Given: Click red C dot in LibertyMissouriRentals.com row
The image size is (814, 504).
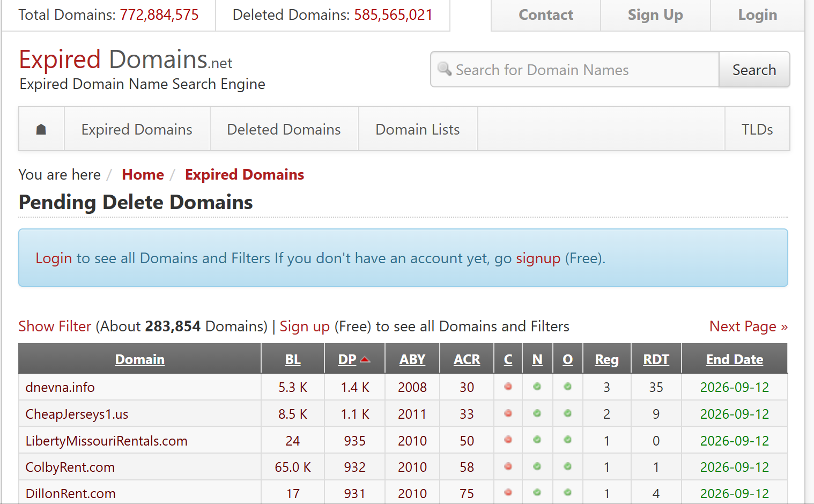Looking at the screenshot, I should click(508, 440).
